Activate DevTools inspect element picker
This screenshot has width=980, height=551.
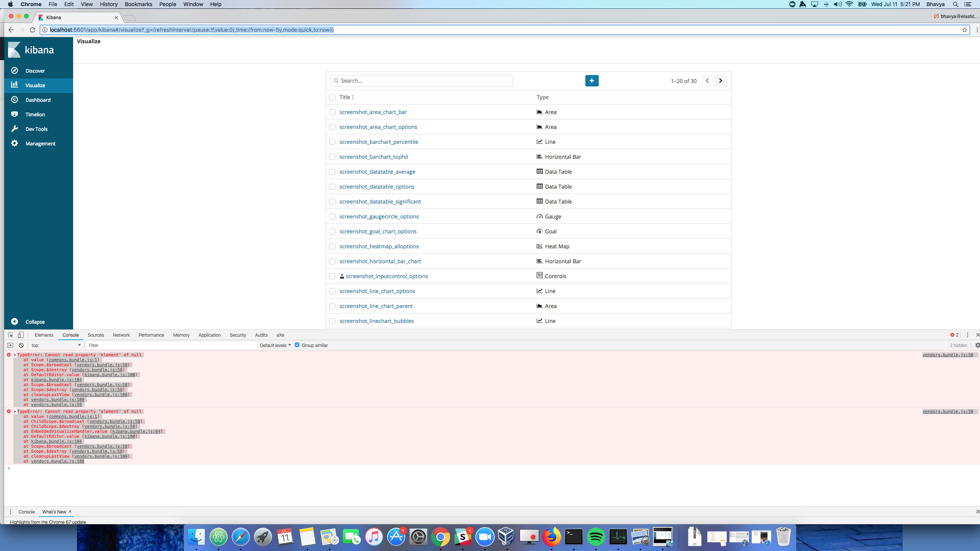tap(10, 335)
